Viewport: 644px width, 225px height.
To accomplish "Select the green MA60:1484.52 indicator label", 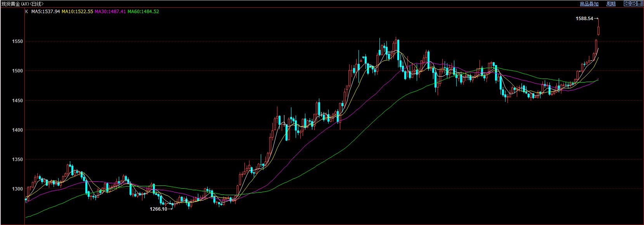I will coord(143,12).
